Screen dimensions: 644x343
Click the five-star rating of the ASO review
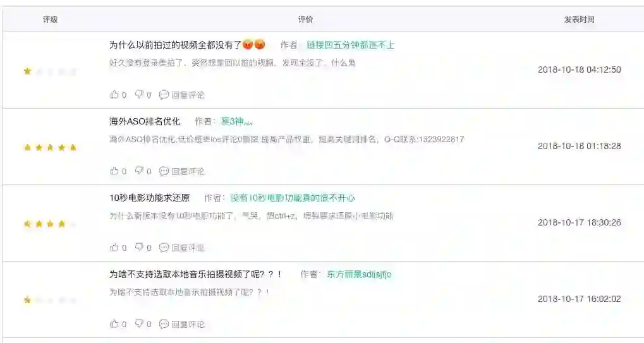coord(50,147)
